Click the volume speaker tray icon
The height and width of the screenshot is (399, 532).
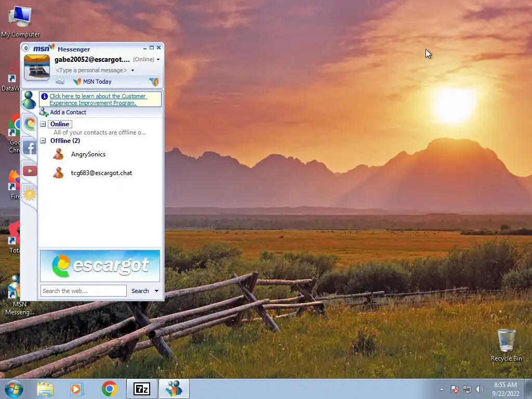click(480, 389)
